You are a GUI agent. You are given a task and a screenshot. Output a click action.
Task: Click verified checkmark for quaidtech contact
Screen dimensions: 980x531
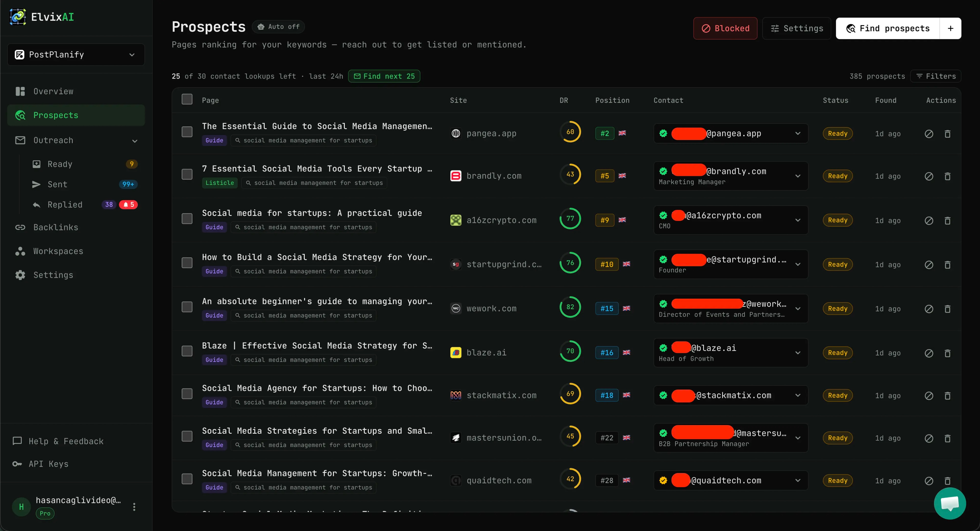coord(663,480)
